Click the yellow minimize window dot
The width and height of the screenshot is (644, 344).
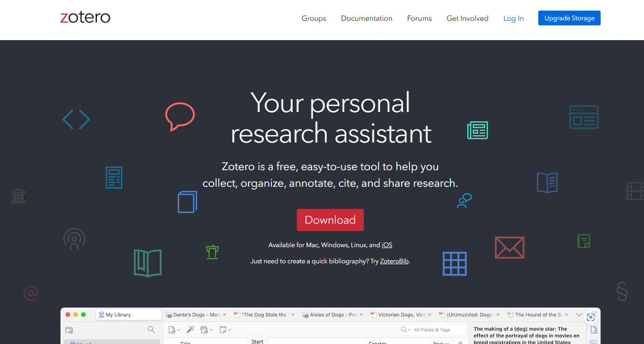click(x=76, y=314)
